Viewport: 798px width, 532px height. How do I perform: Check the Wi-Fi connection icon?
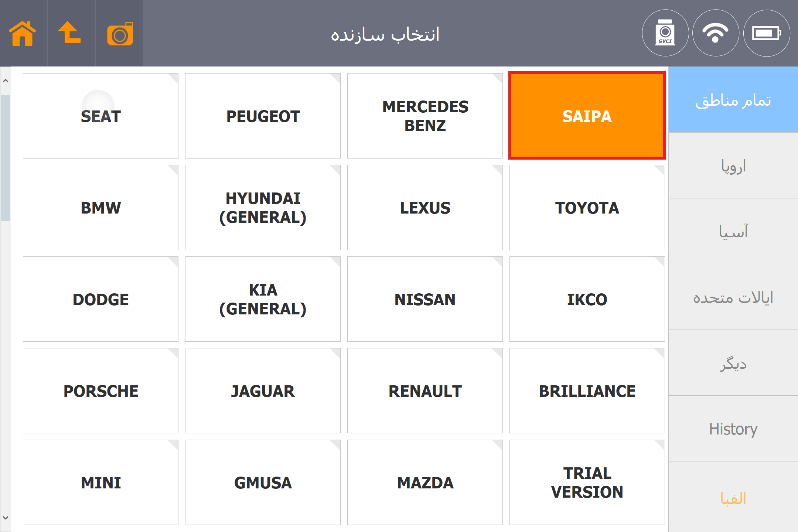716,33
